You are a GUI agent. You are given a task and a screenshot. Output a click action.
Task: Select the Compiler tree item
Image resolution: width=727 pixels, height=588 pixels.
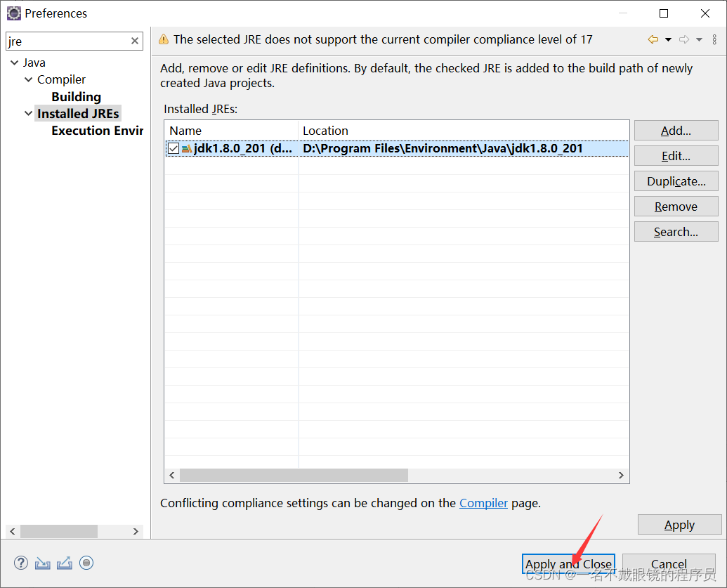click(61, 80)
